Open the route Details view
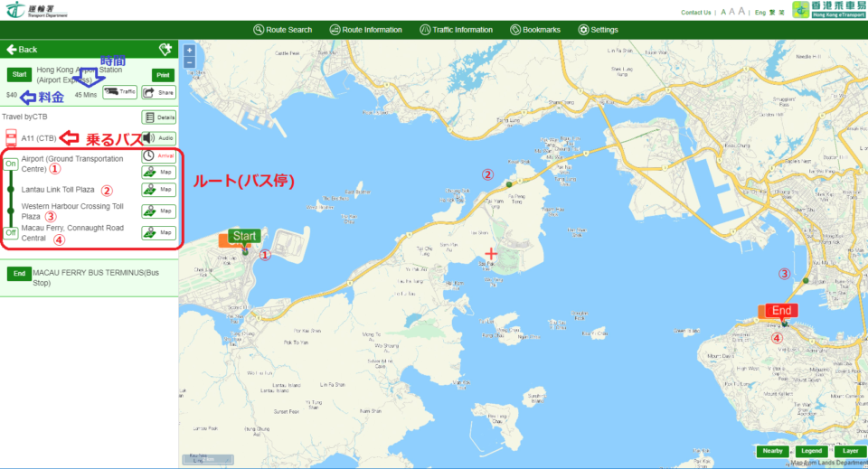The width and height of the screenshot is (868, 469). click(x=158, y=117)
